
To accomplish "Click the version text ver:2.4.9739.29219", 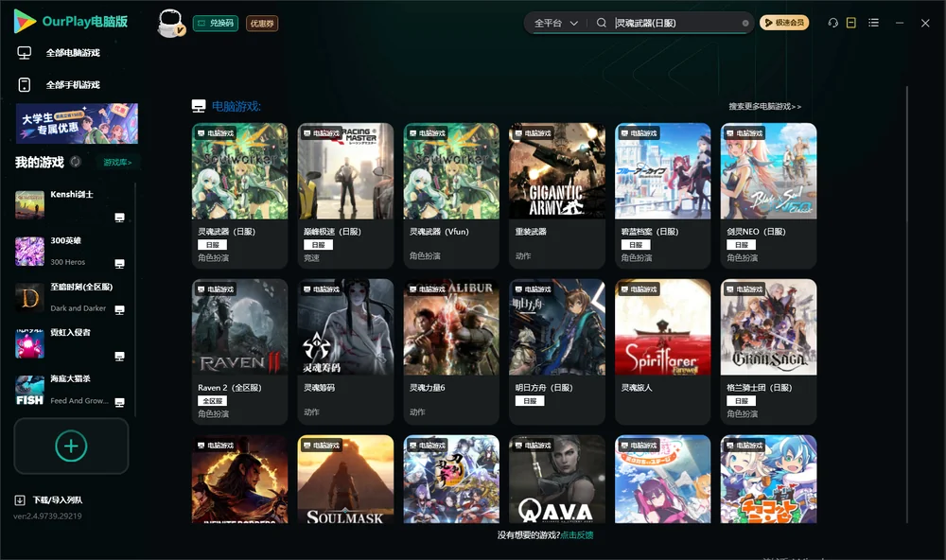I will [x=47, y=516].
